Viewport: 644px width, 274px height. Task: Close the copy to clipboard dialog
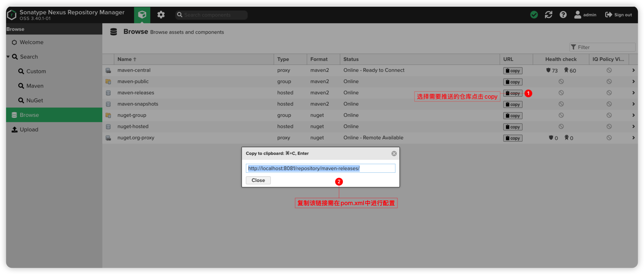pyautogui.click(x=258, y=180)
